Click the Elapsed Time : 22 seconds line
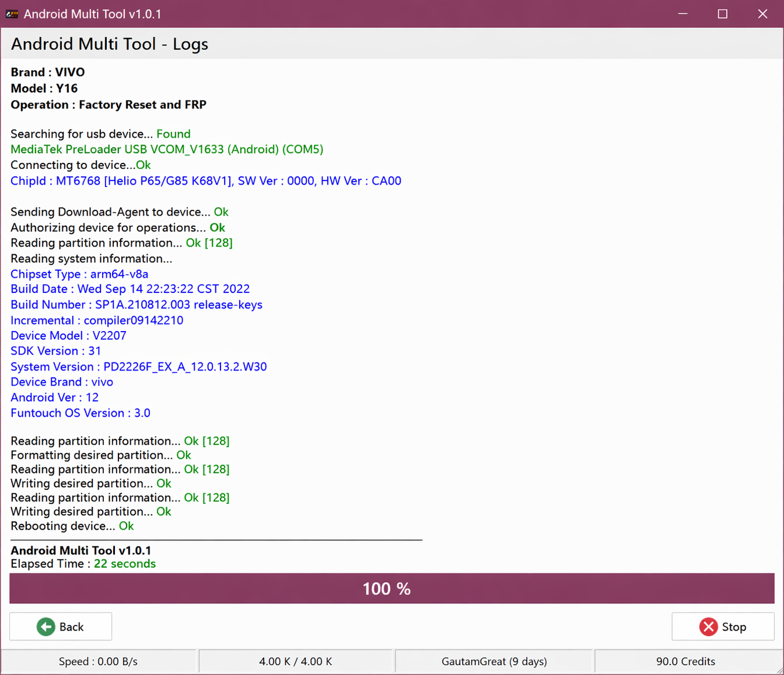Viewport: 784px width, 675px height. (x=83, y=564)
